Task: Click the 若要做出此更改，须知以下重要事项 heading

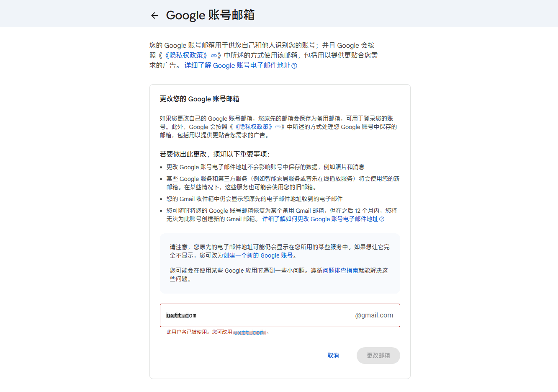Action: coord(215,154)
